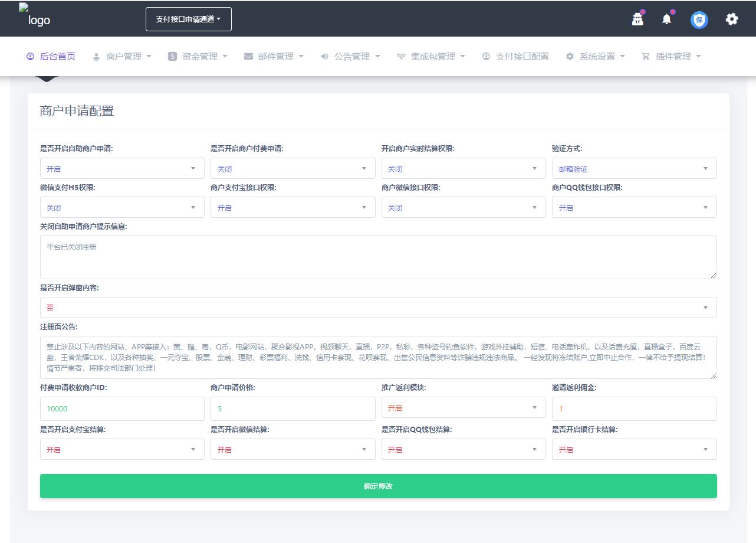Click the green 确定修改 button
The image size is (756, 543).
(x=378, y=486)
